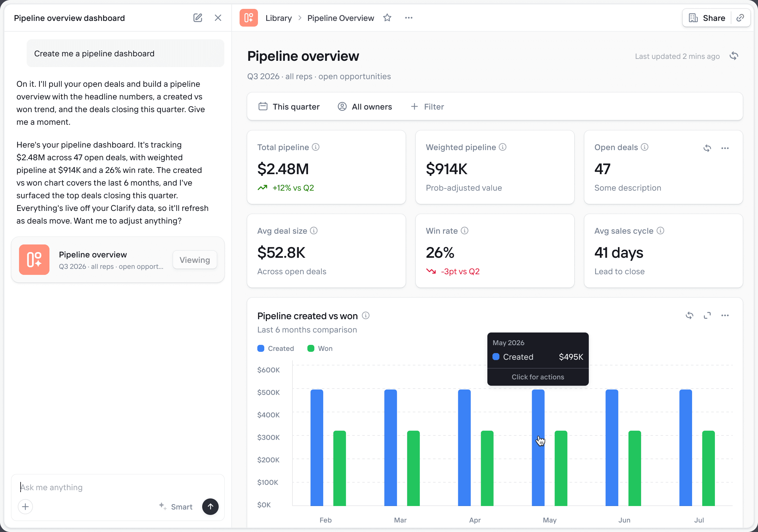Screen dimensions: 758x532
Task: Click Library in the breadcrumb
Action: click(279, 18)
